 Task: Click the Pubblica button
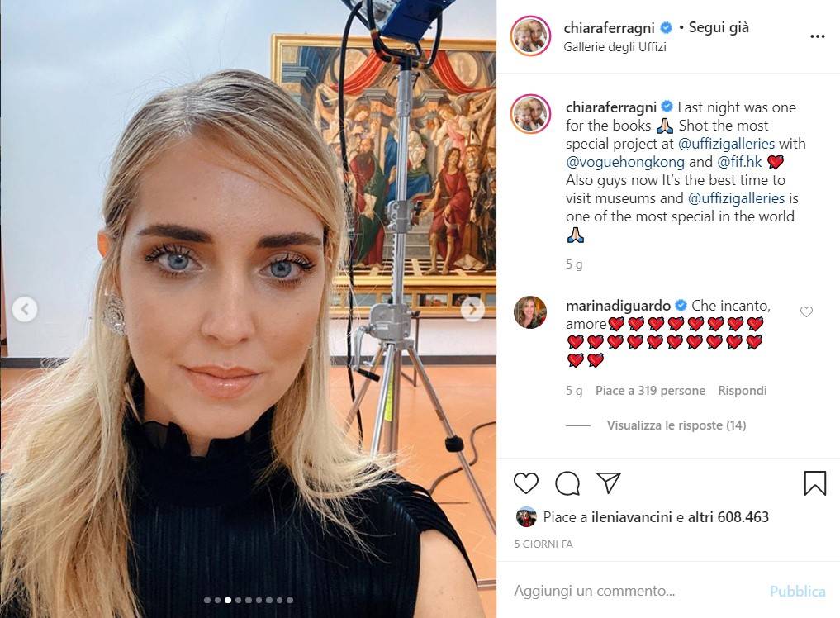coord(797,592)
